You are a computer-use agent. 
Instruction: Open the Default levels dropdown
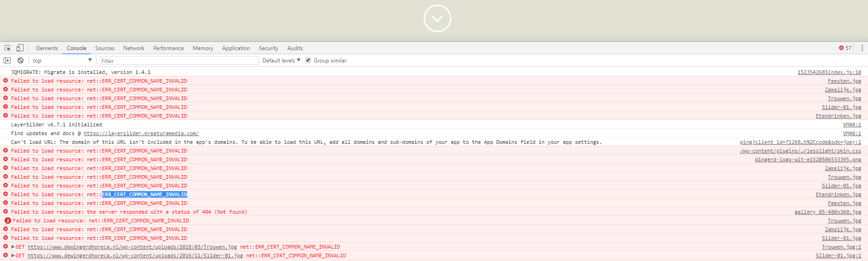pyautogui.click(x=281, y=61)
